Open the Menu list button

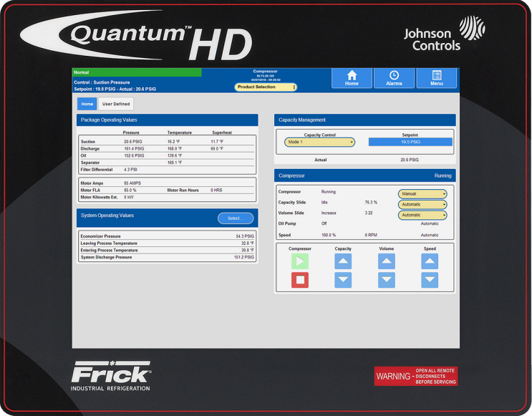(436, 78)
